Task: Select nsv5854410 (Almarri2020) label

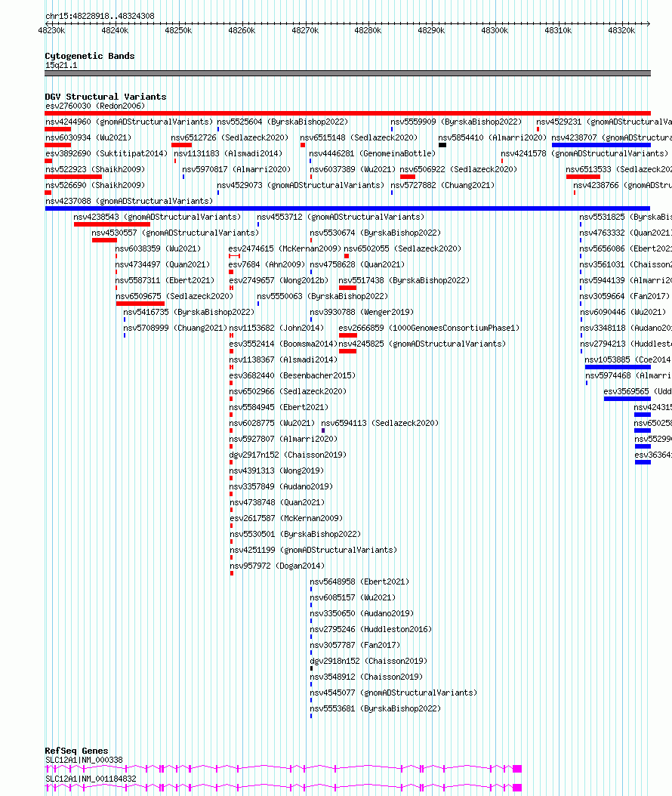Action: point(492,137)
